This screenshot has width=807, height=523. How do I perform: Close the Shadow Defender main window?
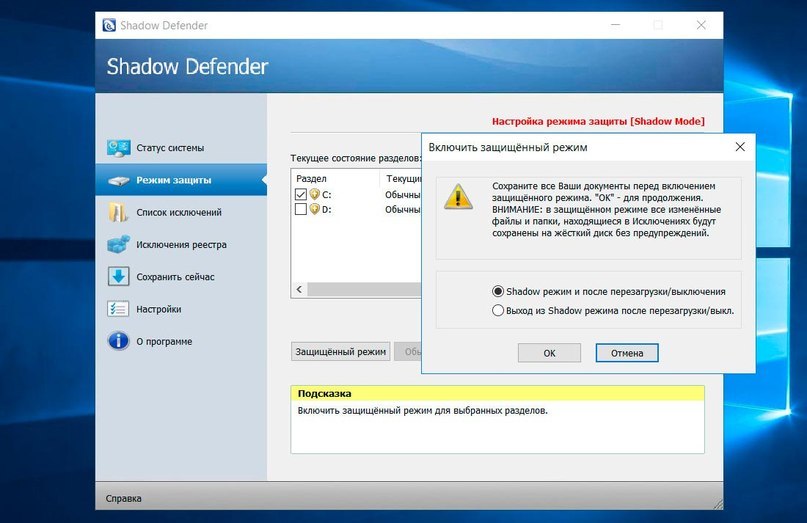(x=701, y=25)
